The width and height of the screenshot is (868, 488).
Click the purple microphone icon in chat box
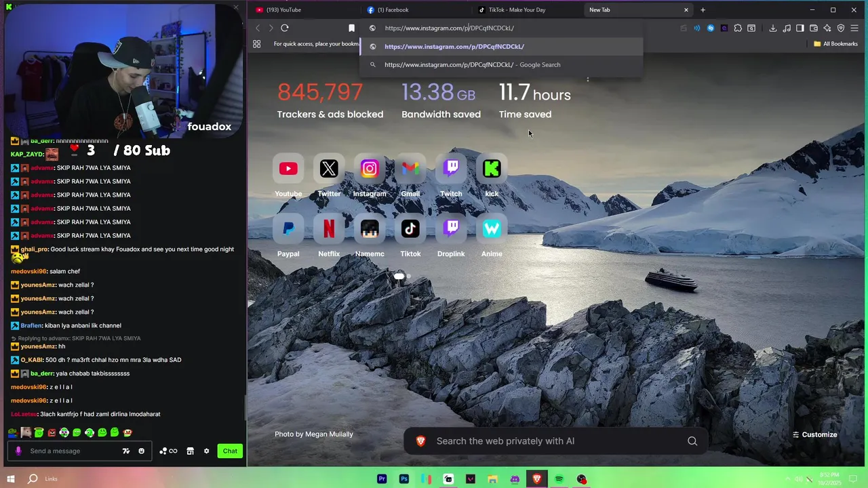click(18, 451)
